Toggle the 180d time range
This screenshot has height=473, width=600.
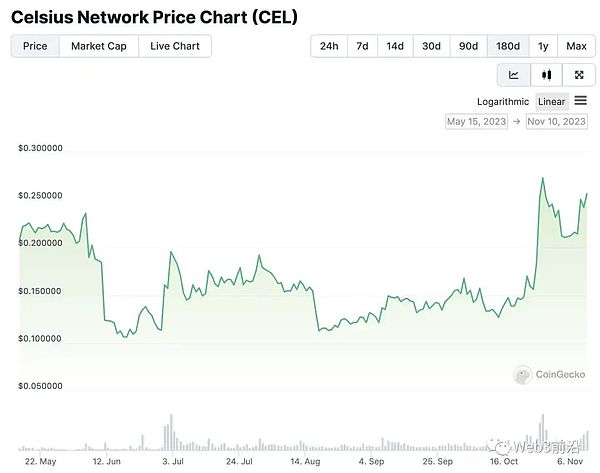507,46
